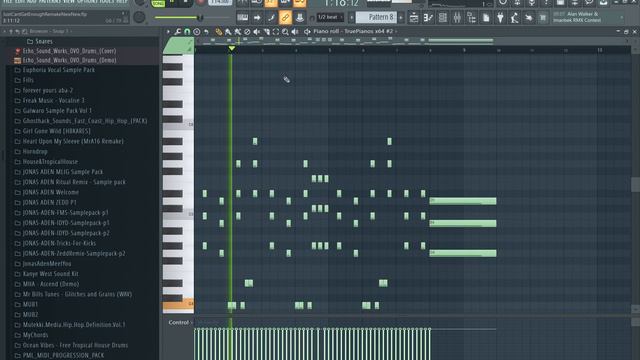Select the Delete tool in piano roll
Image resolution: width=640 pixels, height=360 pixels.
(247, 31)
